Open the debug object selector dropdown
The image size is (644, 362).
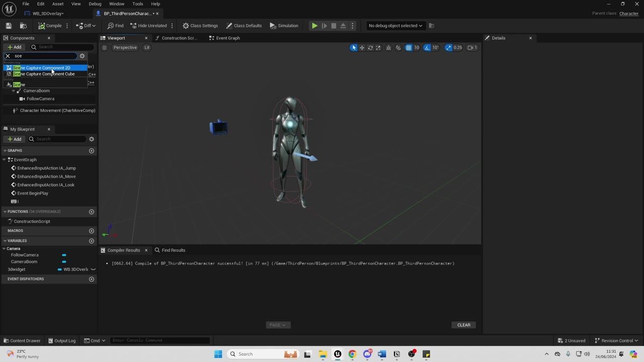pyautogui.click(x=395, y=26)
